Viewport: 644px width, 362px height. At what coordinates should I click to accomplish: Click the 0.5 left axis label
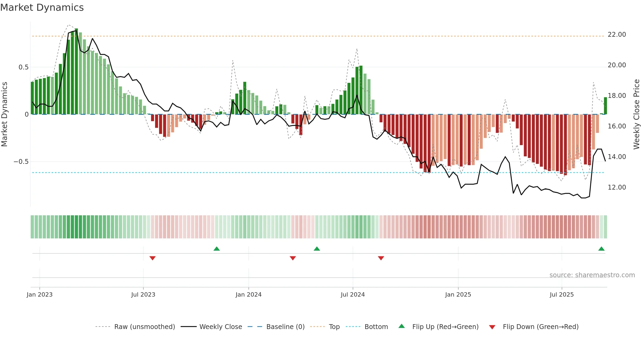coord(23,67)
